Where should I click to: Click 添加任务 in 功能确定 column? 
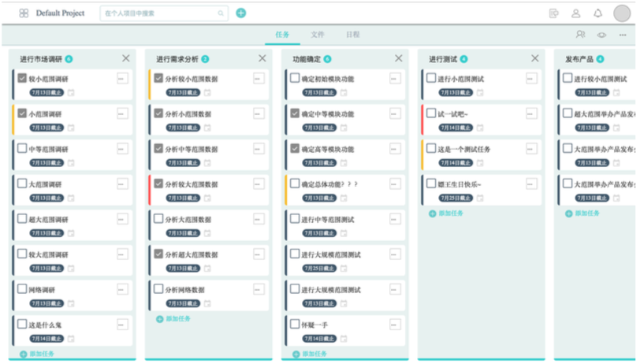click(x=310, y=354)
